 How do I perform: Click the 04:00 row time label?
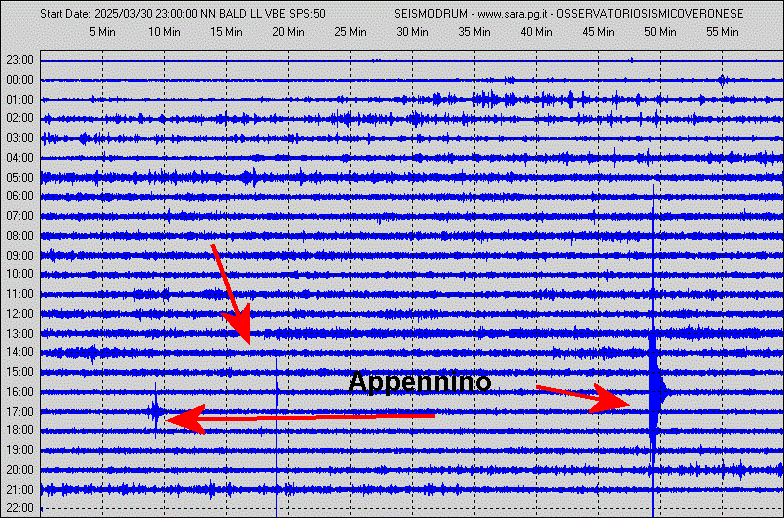20,158
